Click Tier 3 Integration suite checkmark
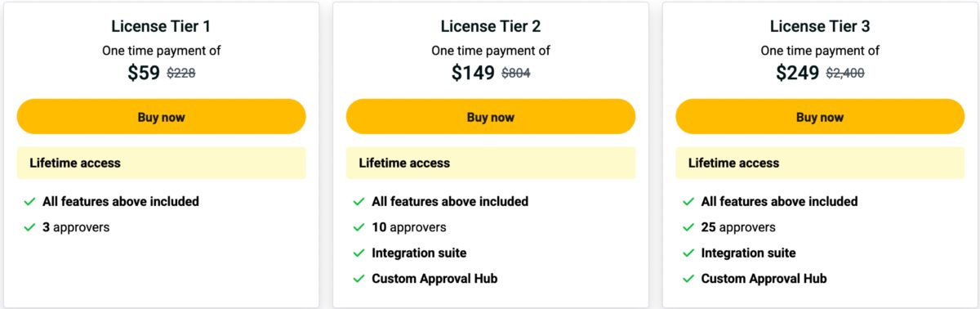 (x=688, y=253)
